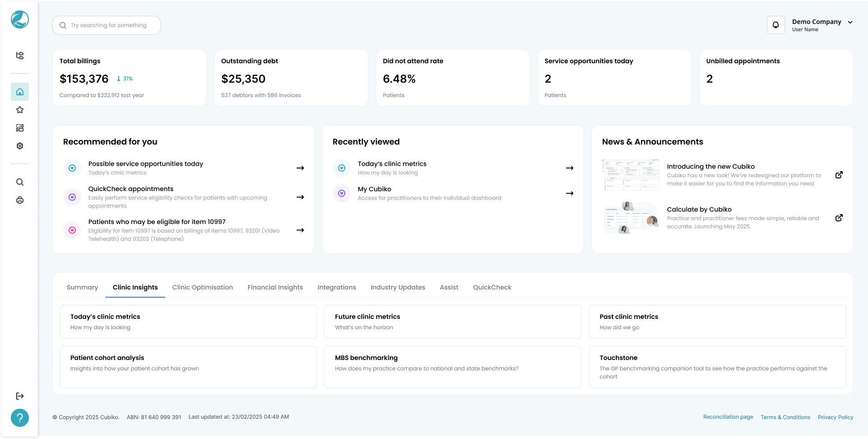Click the search field 'Try searching for something'

point(106,25)
